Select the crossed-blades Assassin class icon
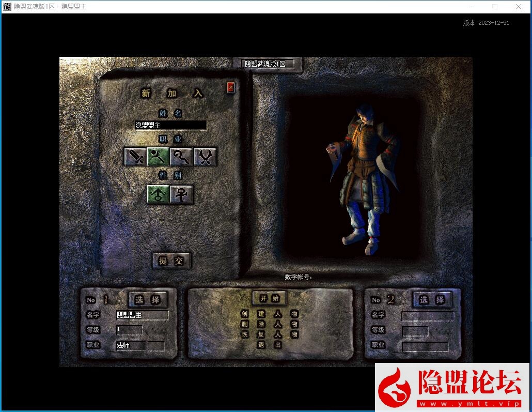 click(205, 157)
